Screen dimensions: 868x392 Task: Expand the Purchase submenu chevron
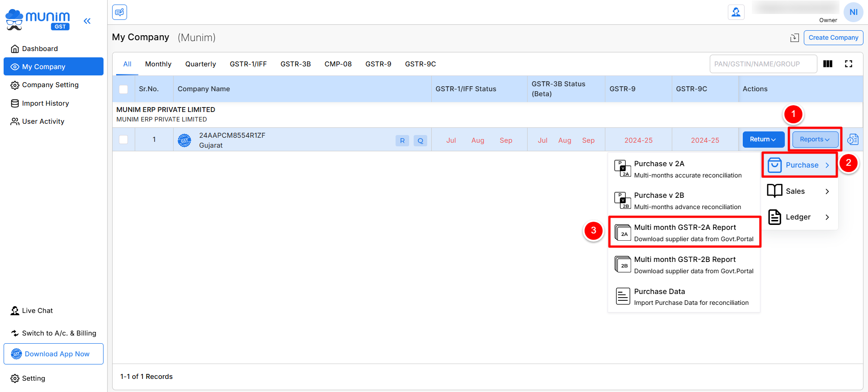coord(827,165)
